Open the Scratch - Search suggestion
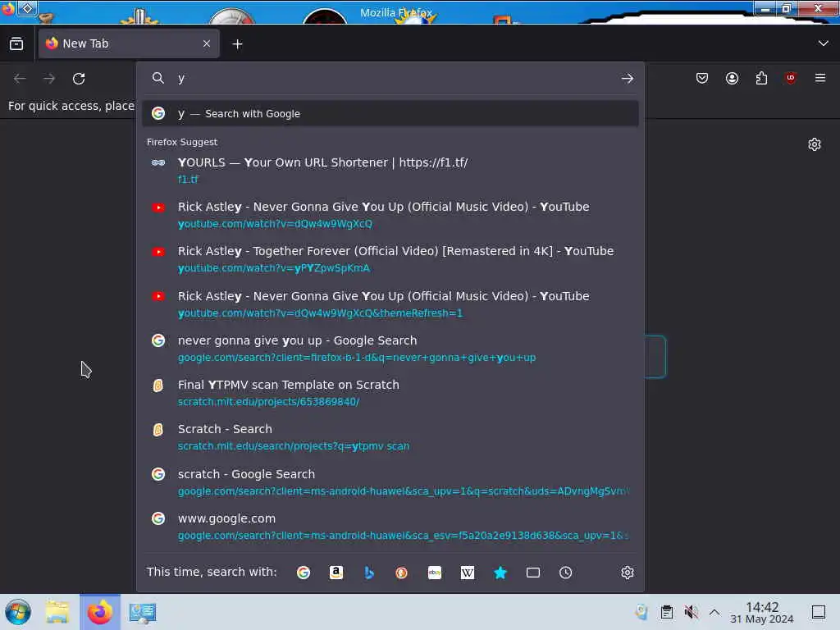 pyautogui.click(x=390, y=437)
